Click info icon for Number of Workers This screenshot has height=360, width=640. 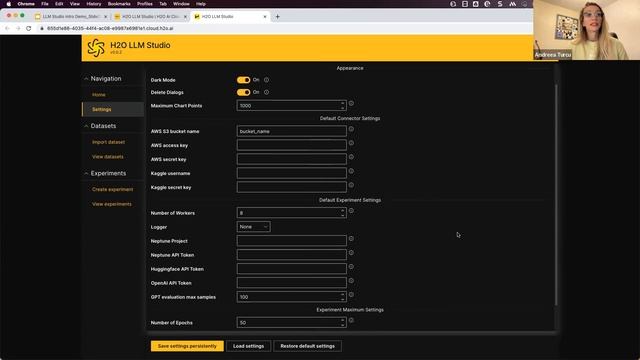(351, 211)
